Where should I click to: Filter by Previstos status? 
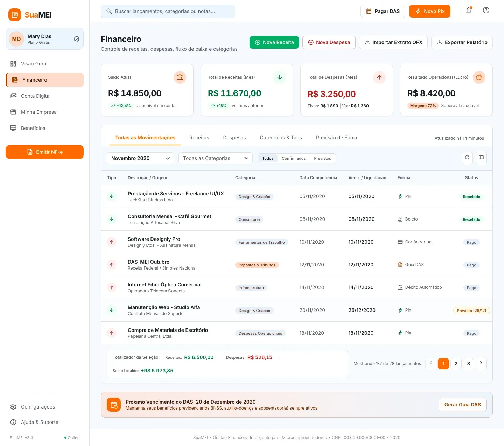click(322, 158)
